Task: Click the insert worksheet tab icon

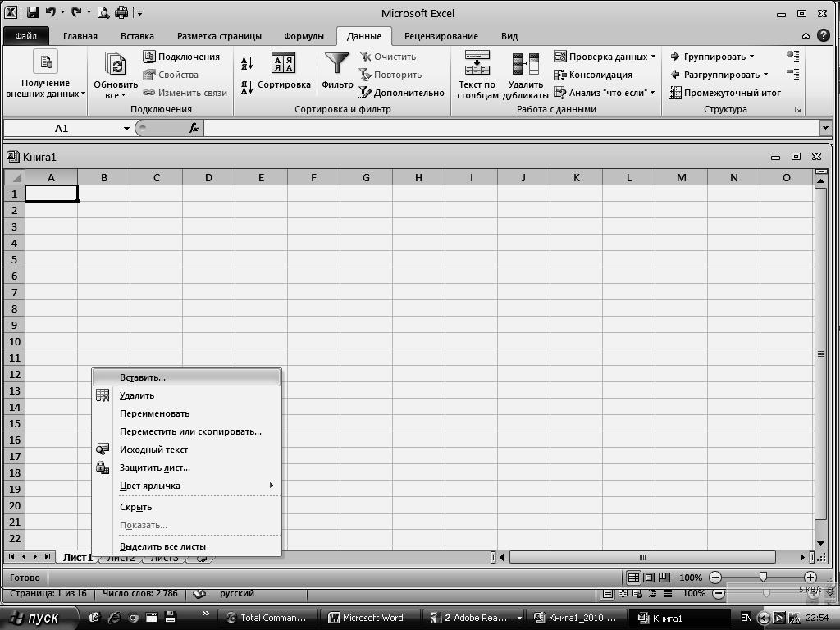Action: click(x=202, y=558)
